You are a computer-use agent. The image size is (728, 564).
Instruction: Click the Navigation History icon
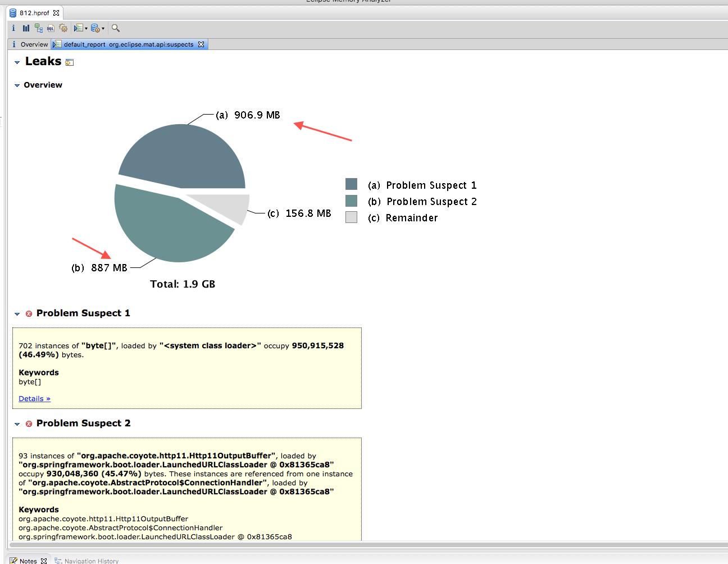coord(58,561)
